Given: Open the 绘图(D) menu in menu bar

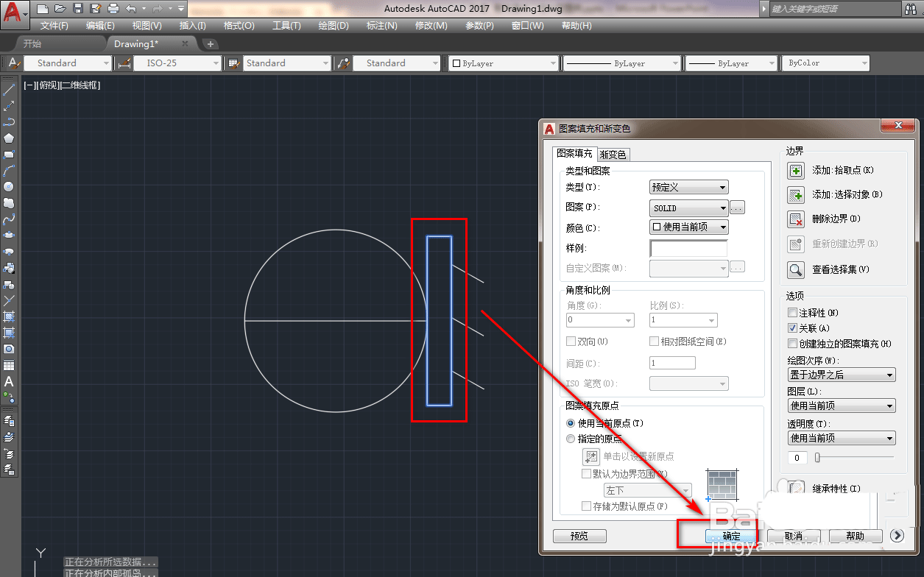Looking at the screenshot, I should 334,26.
